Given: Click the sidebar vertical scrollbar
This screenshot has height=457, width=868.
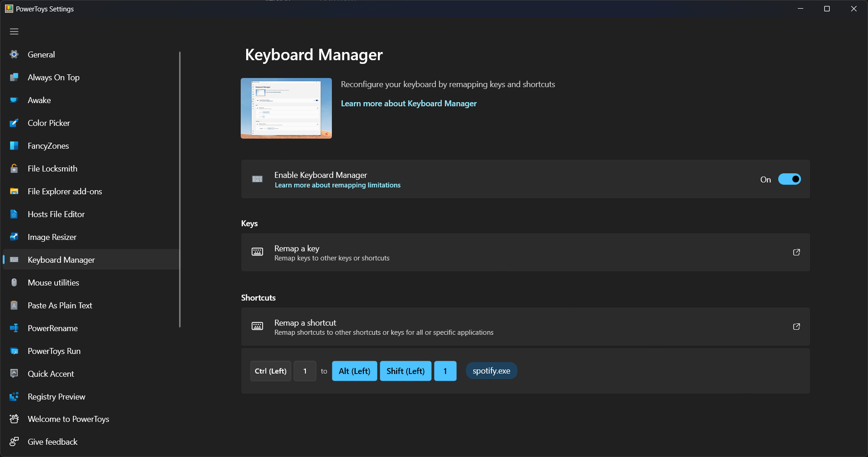Looking at the screenshot, I should [180, 189].
